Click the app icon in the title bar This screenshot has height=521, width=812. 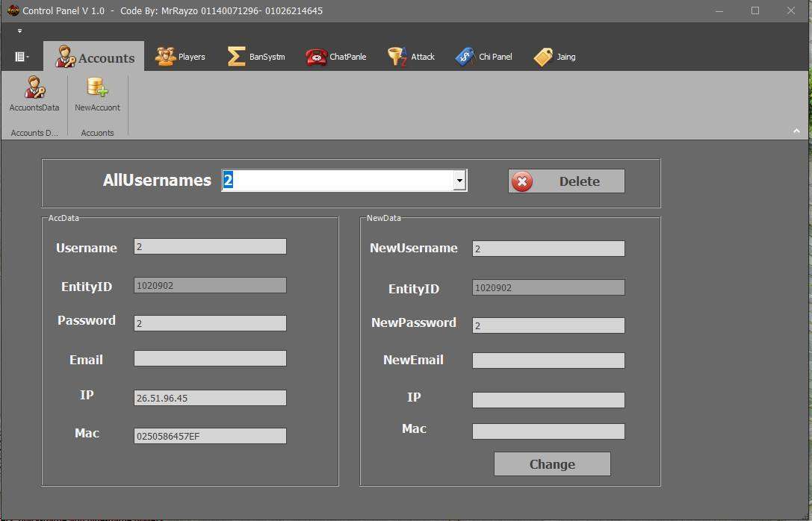click(x=13, y=10)
